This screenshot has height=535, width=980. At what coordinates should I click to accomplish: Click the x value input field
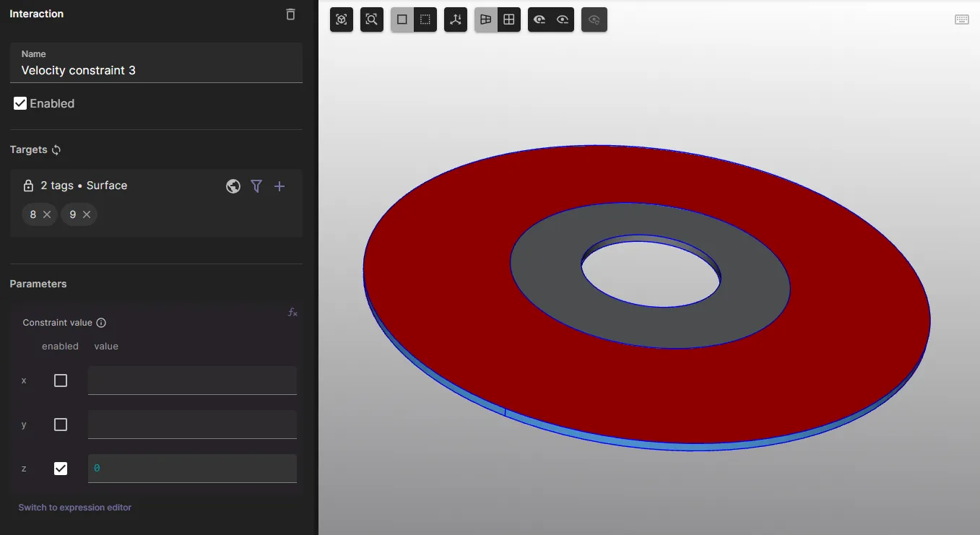(x=192, y=380)
